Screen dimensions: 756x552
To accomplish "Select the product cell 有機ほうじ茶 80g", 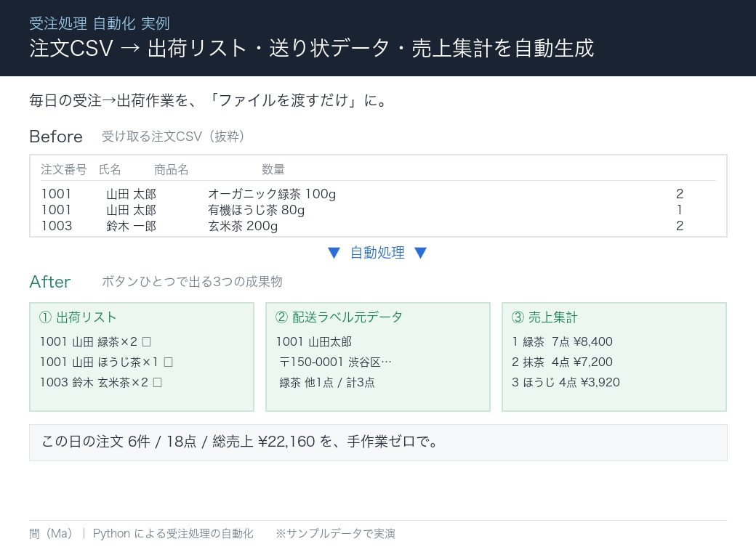I will [x=256, y=210].
